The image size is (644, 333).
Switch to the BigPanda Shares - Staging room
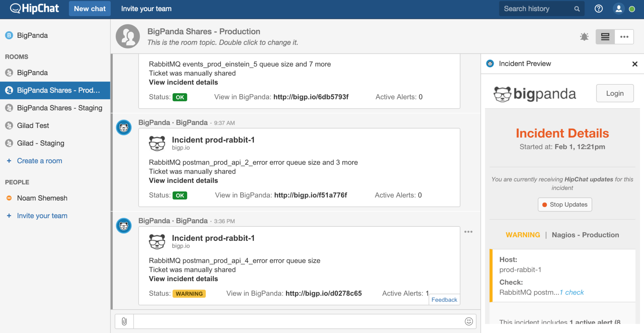click(x=59, y=108)
